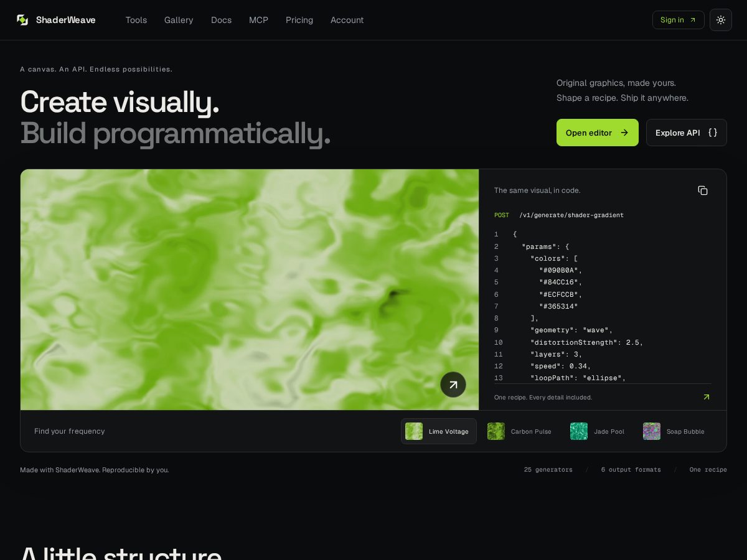Go to the Account nav item

tap(347, 20)
